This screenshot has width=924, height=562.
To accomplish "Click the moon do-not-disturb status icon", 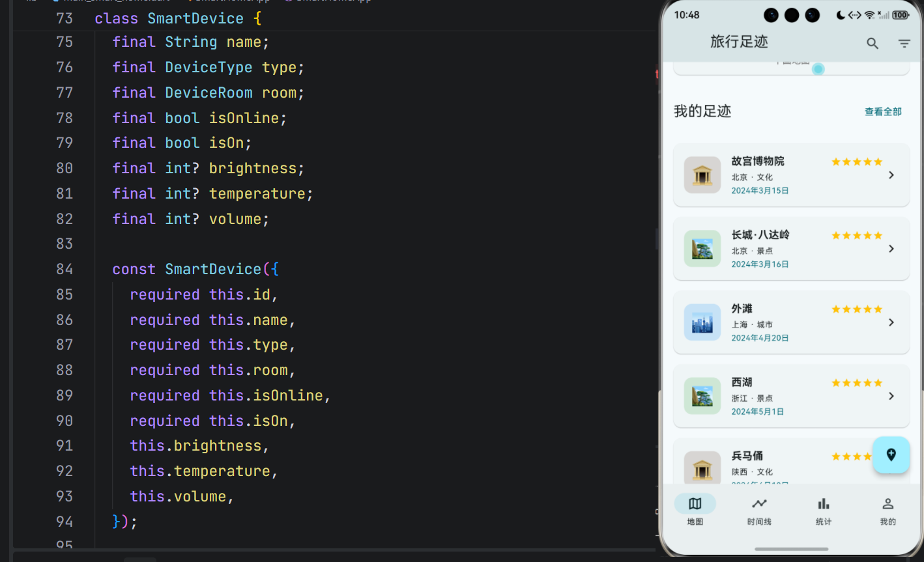I will tap(841, 15).
